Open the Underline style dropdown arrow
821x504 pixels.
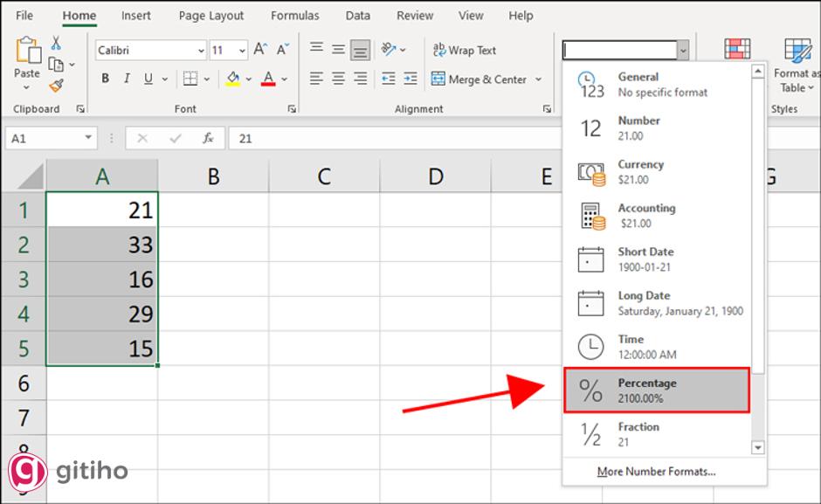coord(165,79)
